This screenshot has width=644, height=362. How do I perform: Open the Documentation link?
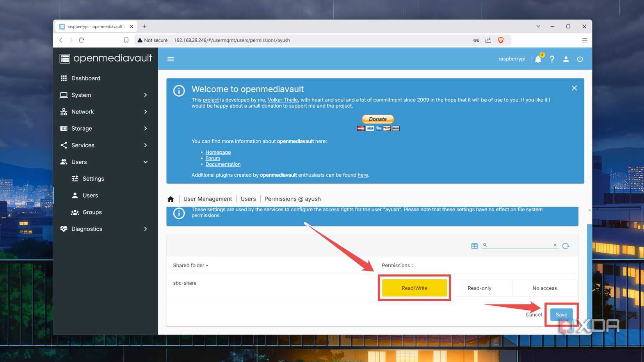point(223,164)
